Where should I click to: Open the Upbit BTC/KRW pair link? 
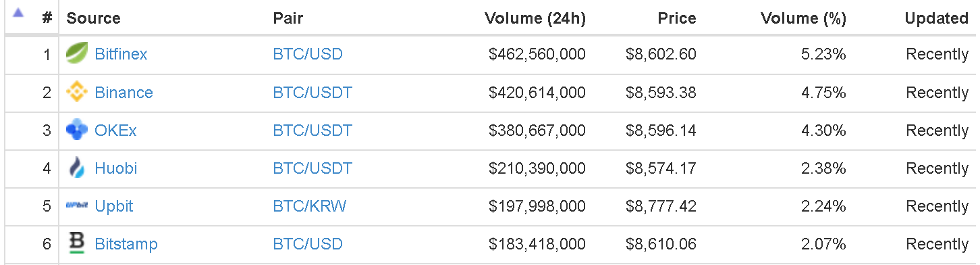click(310, 206)
